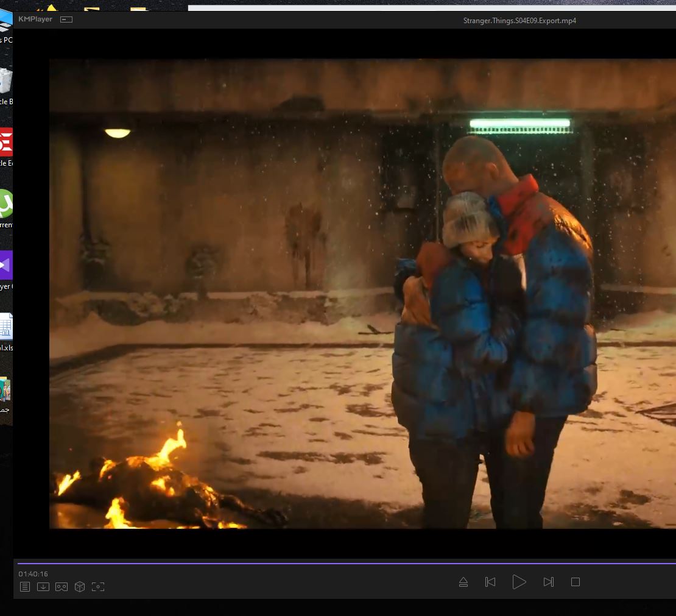Click the Play button

(519, 582)
